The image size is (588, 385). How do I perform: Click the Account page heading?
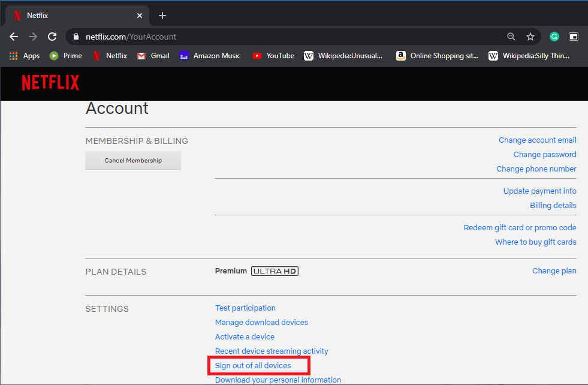coord(117,109)
